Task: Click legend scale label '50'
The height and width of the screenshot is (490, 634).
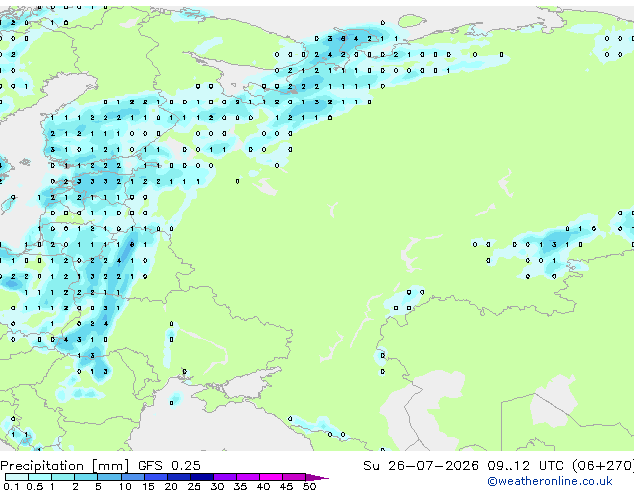Action: pos(309,486)
